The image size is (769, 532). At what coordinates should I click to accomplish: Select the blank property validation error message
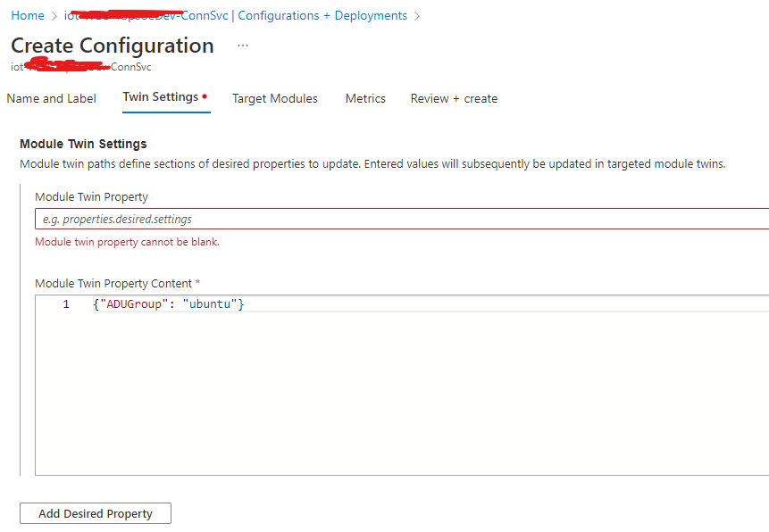125,241
